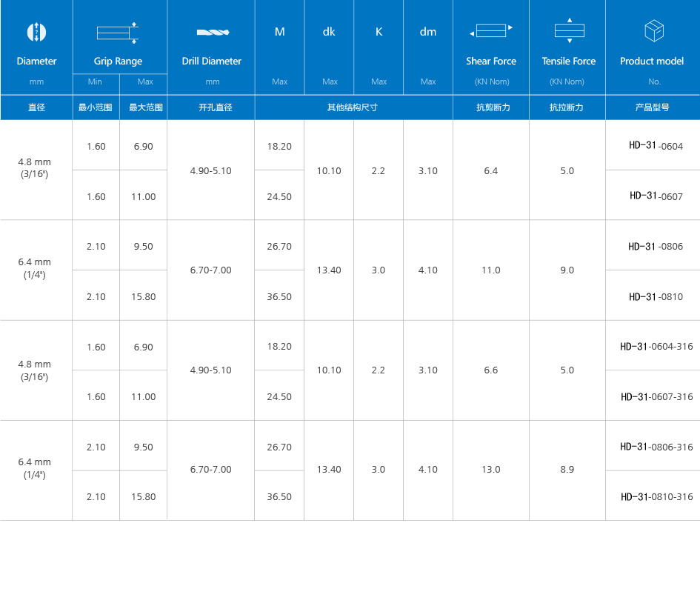
Task: Click the 'Grip Range' header label
Action: pyautogui.click(x=118, y=61)
